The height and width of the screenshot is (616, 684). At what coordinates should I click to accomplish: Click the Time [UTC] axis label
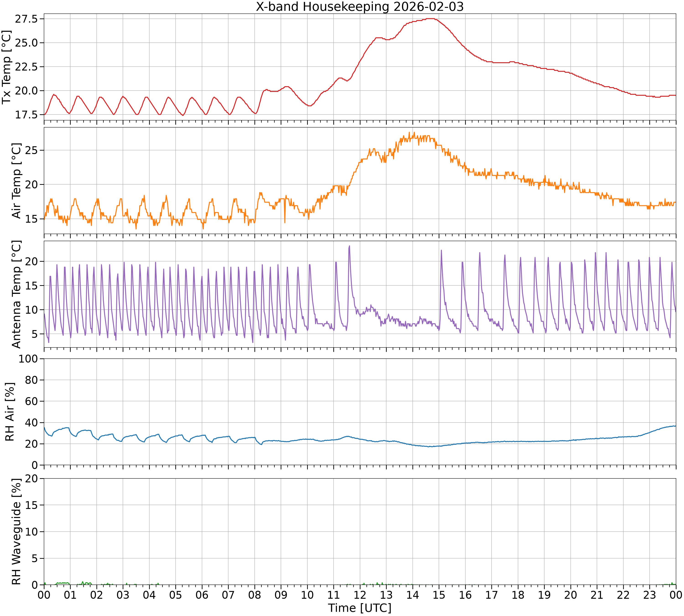click(x=360, y=608)
